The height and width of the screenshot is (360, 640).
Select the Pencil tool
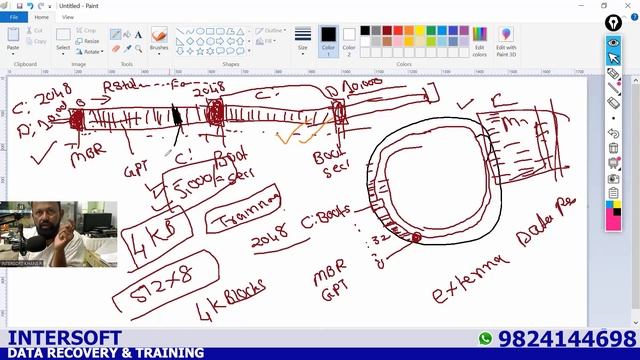pyautogui.click(x=116, y=35)
